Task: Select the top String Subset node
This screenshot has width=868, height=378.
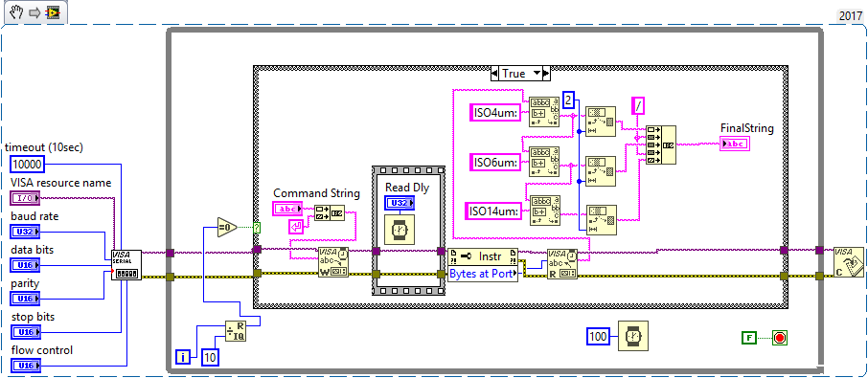Action: click(601, 122)
